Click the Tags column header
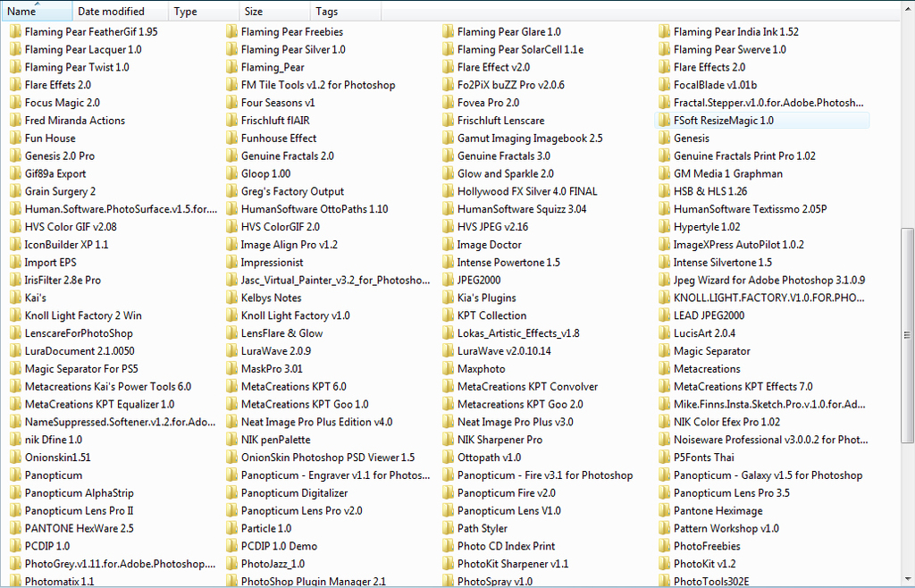The height and width of the screenshot is (588, 915). click(346, 11)
